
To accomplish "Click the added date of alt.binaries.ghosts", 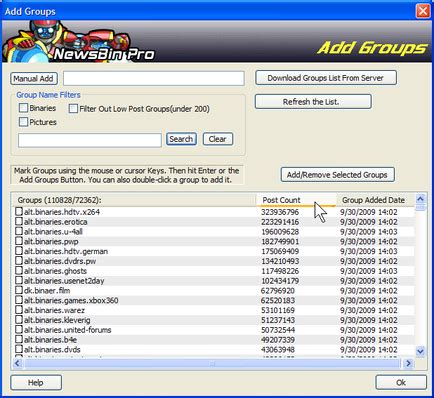I will click(x=369, y=271).
